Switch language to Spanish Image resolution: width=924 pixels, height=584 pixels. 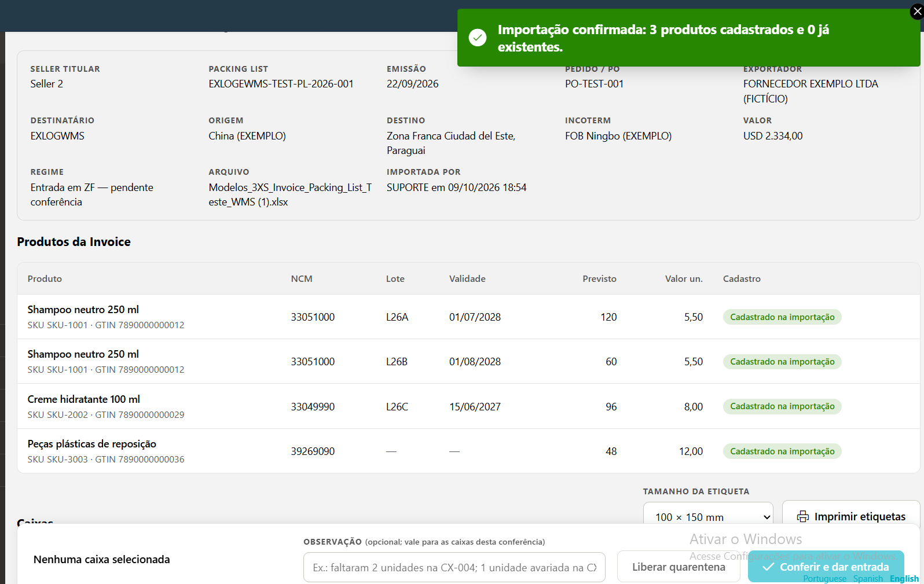(x=868, y=579)
